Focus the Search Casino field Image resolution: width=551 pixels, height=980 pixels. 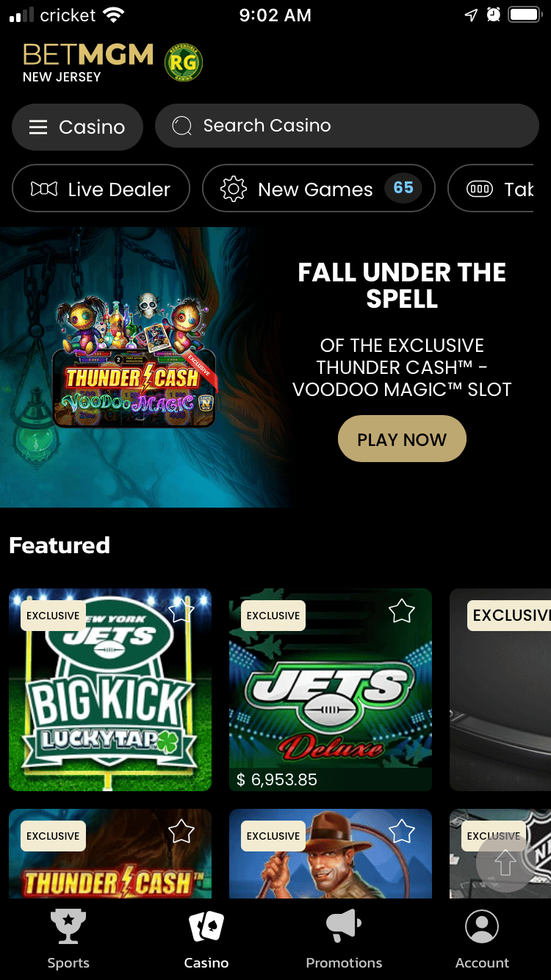347,126
